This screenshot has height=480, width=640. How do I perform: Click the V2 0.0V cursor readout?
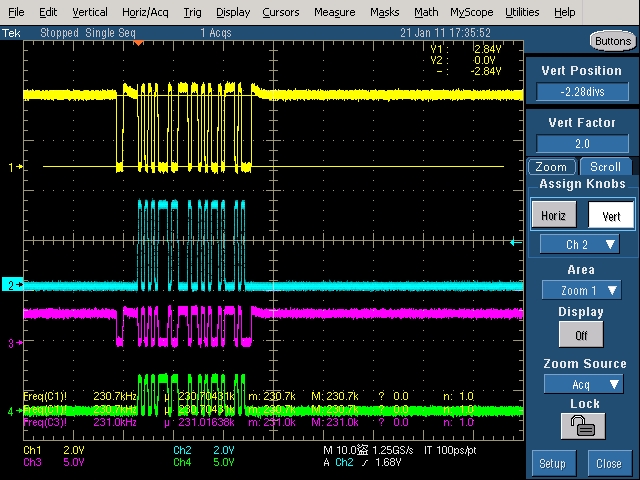463,60
